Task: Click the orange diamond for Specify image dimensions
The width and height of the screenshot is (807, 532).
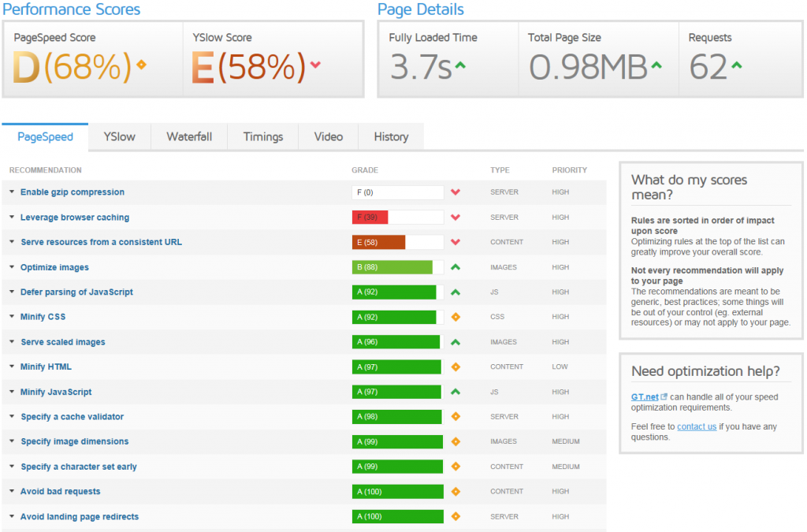Action: 456,441
